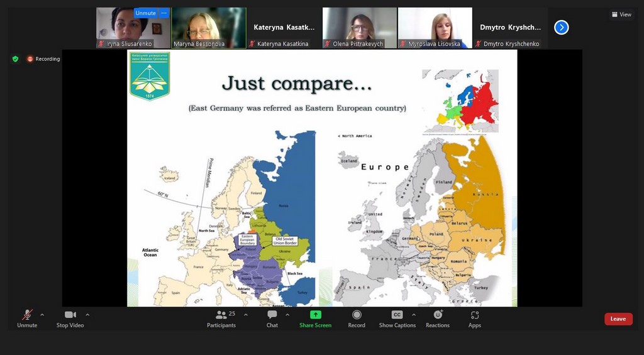This screenshot has width=644, height=355.
Task: Show next participants with the blue arrow
Action: click(561, 27)
